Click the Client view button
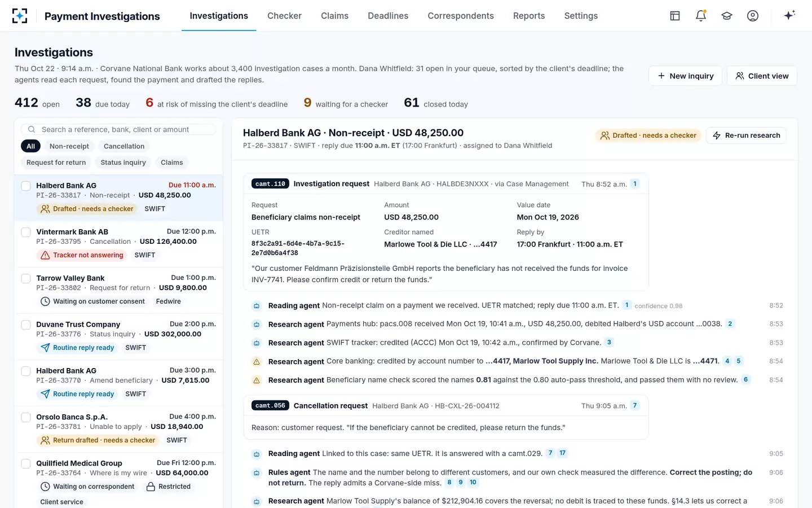812x508 pixels. (x=762, y=76)
